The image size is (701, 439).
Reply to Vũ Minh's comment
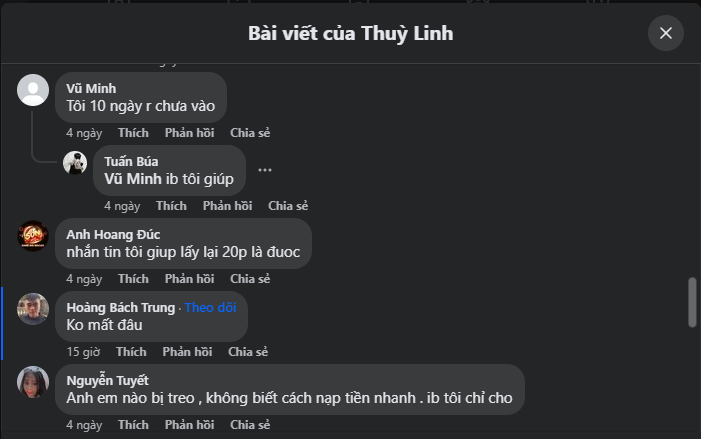[188, 133]
